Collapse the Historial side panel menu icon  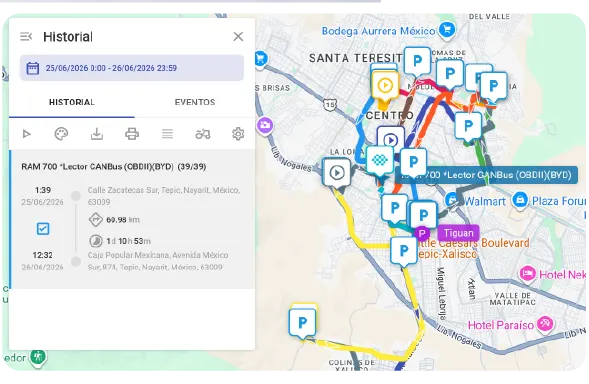[26, 36]
